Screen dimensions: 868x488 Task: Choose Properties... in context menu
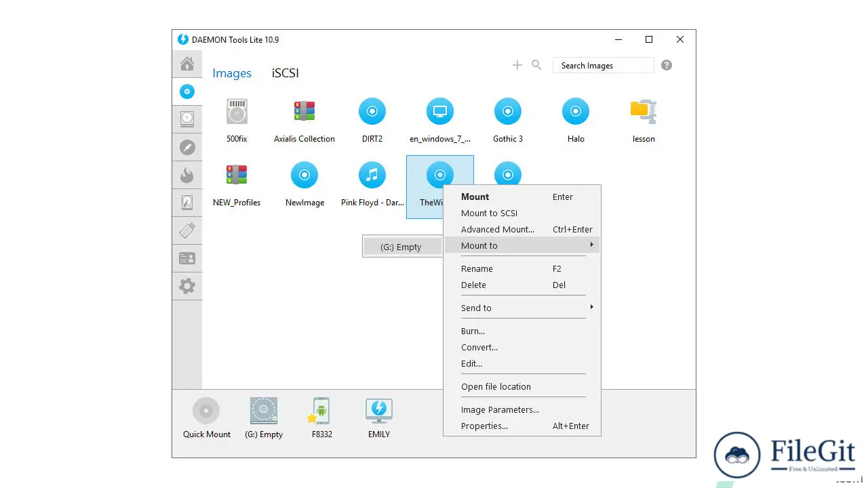pyautogui.click(x=522, y=426)
